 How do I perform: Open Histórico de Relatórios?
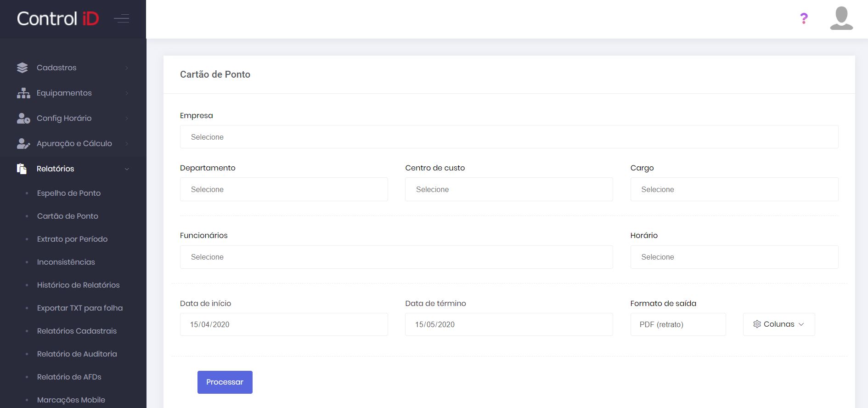[x=79, y=285]
